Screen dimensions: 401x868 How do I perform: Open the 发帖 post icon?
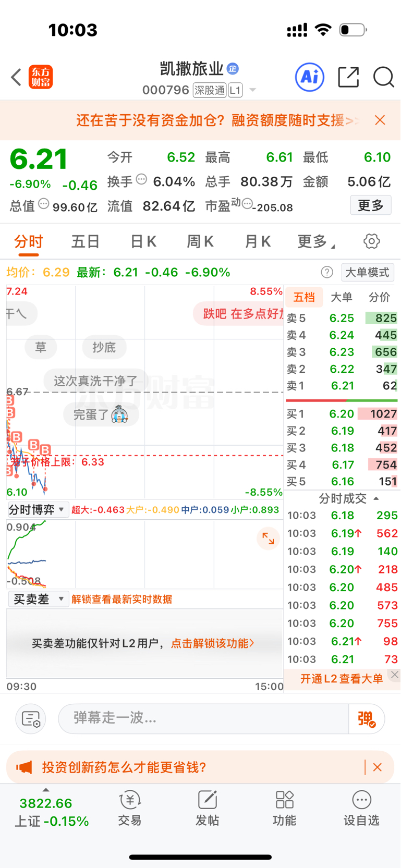click(207, 809)
